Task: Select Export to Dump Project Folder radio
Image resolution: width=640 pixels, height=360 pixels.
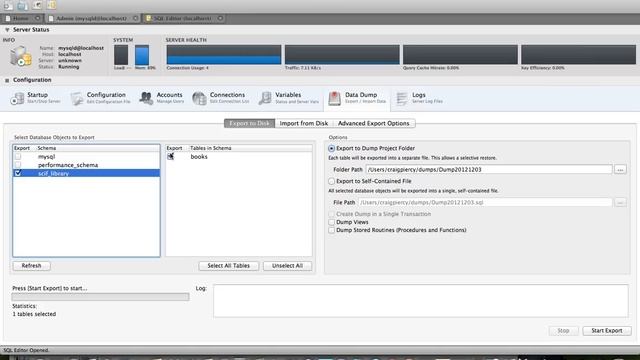Action: (x=331, y=148)
